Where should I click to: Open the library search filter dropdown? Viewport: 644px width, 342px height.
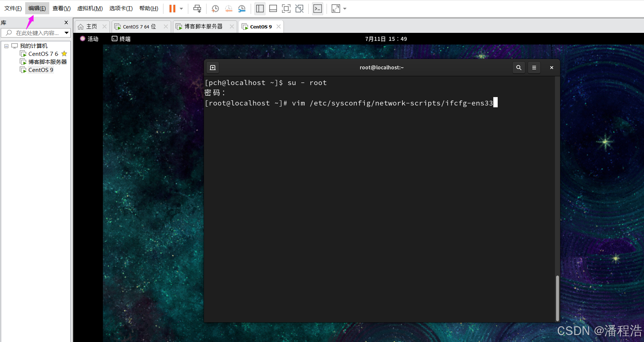[x=66, y=33]
